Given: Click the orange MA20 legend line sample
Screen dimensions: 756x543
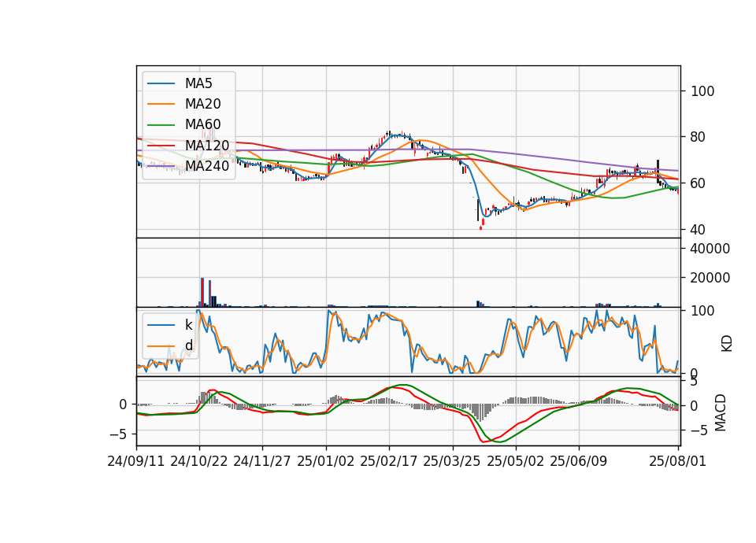Looking at the screenshot, I should pyautogui.click(x=161, y=105).
